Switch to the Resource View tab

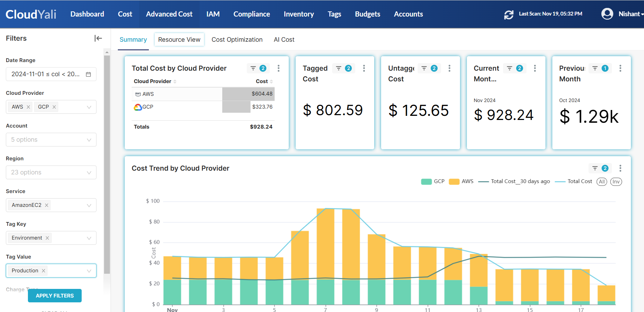(179, 39)
